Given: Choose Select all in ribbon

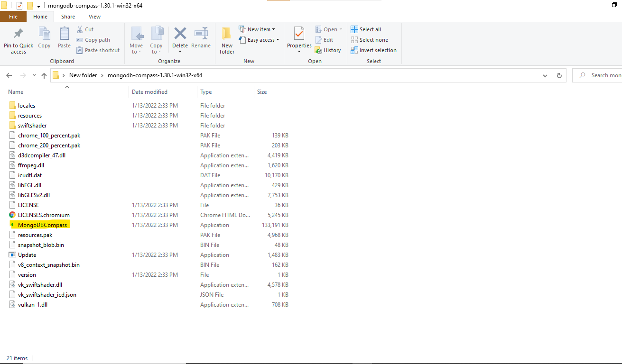Looking at the screenshot, I should [x=366, y=29].
